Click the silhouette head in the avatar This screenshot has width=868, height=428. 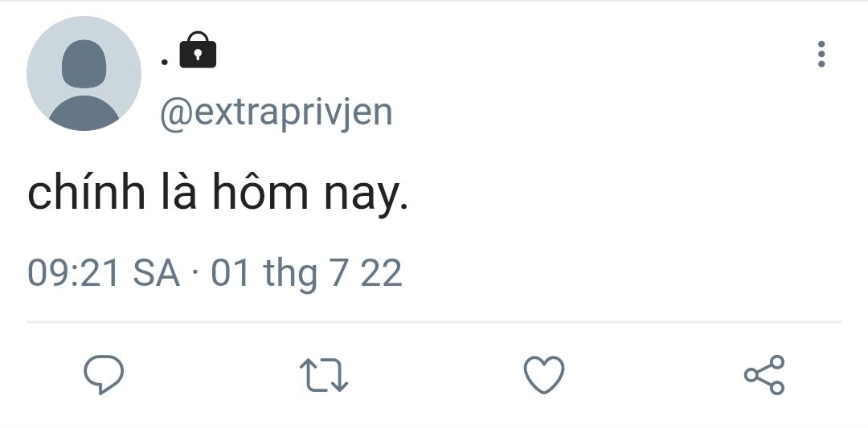tap(84, 63)
